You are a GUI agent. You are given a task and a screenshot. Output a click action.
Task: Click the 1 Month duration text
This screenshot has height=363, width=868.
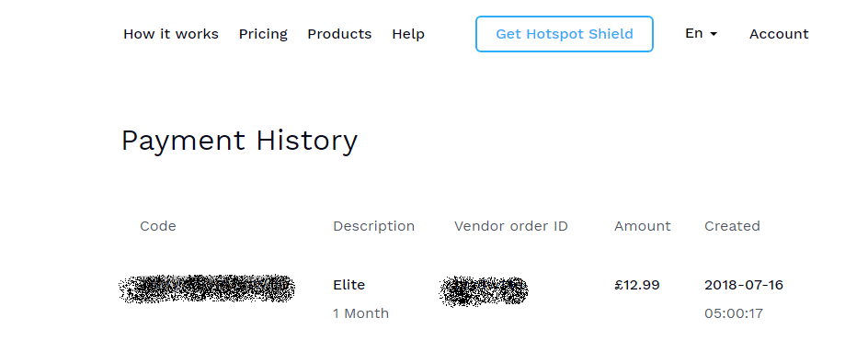360,313
